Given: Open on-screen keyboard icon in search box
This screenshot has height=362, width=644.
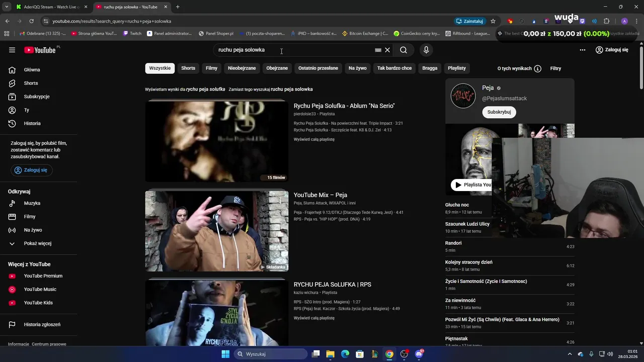Looking at the screenshot, I should tap(378, 50).
